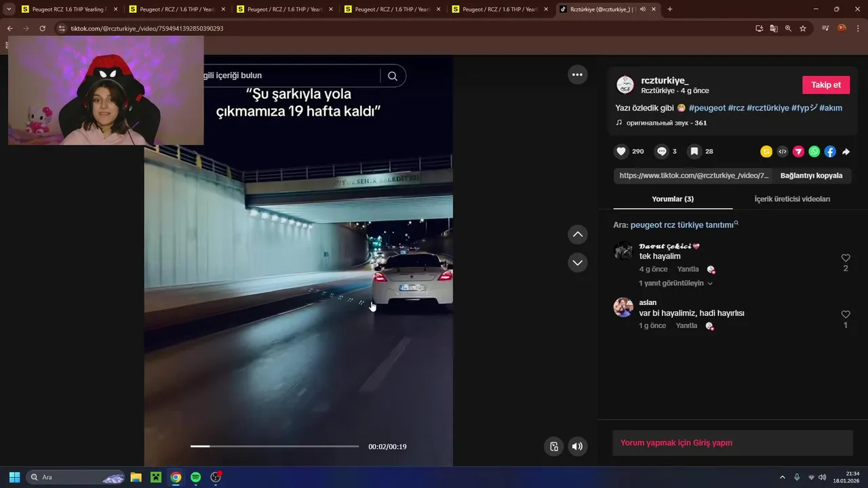
Task: Bookmark this page with star
Action: 803,28
